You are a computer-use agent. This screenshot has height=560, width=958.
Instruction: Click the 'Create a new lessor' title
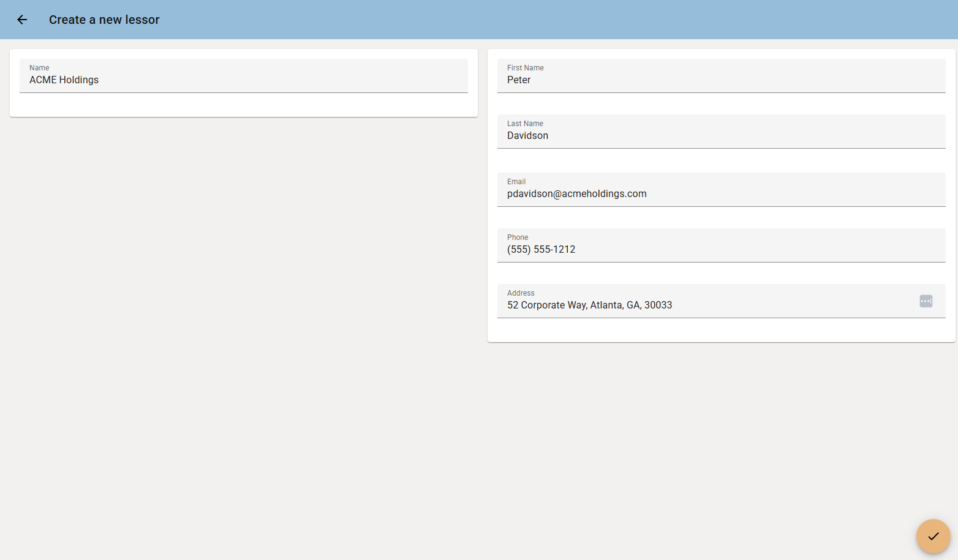pyautogui.click(x=104, y=20)
